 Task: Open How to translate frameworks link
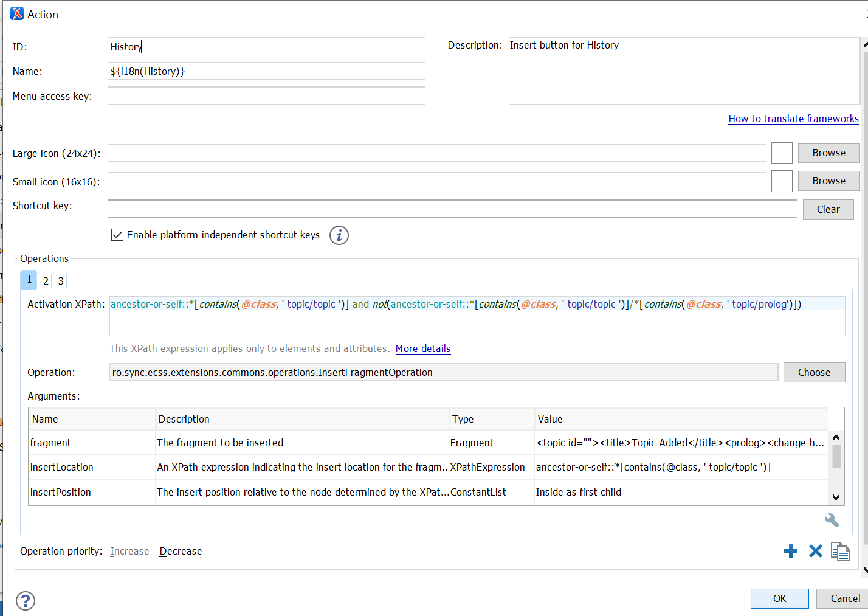(793, 119)
